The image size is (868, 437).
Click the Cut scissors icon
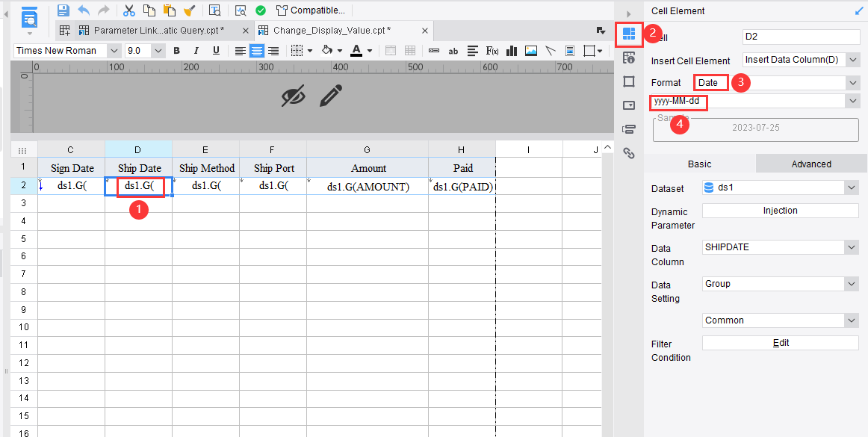click(x=128, y=10)
